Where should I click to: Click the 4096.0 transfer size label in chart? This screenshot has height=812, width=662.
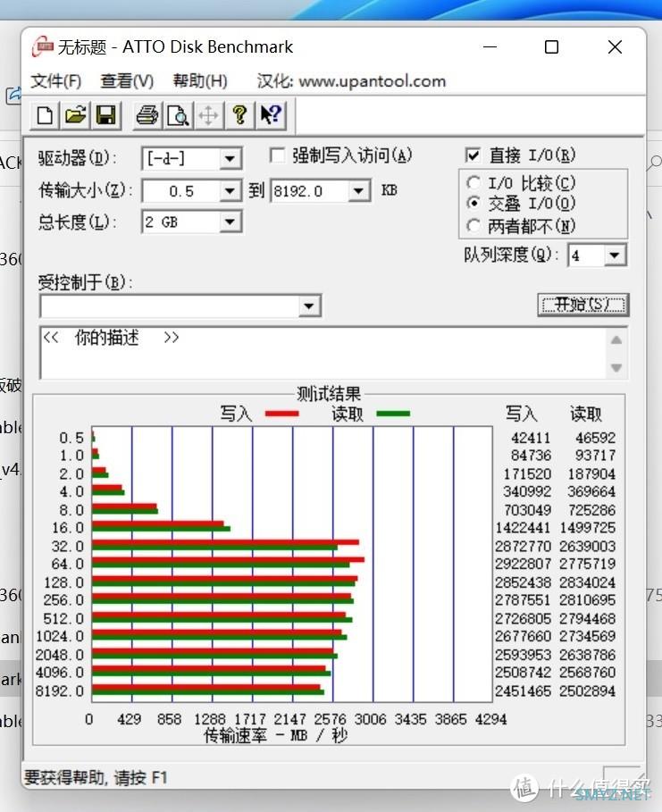click(60, 672)
